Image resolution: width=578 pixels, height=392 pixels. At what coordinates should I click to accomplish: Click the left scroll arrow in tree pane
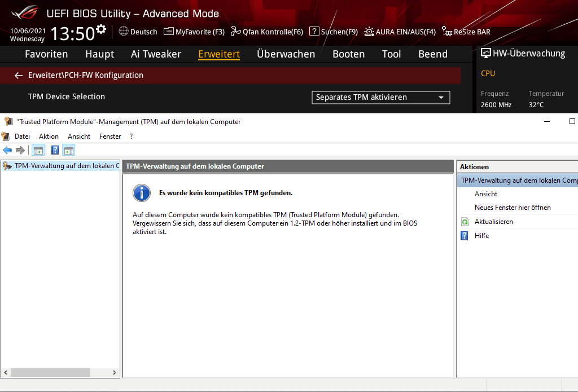[6, 372]
